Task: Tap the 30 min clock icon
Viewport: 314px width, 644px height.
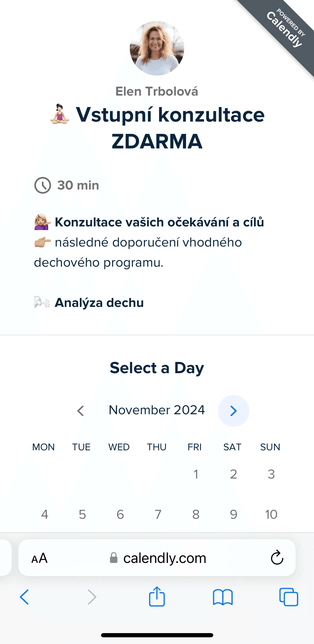Action: [x=42, y=185]
